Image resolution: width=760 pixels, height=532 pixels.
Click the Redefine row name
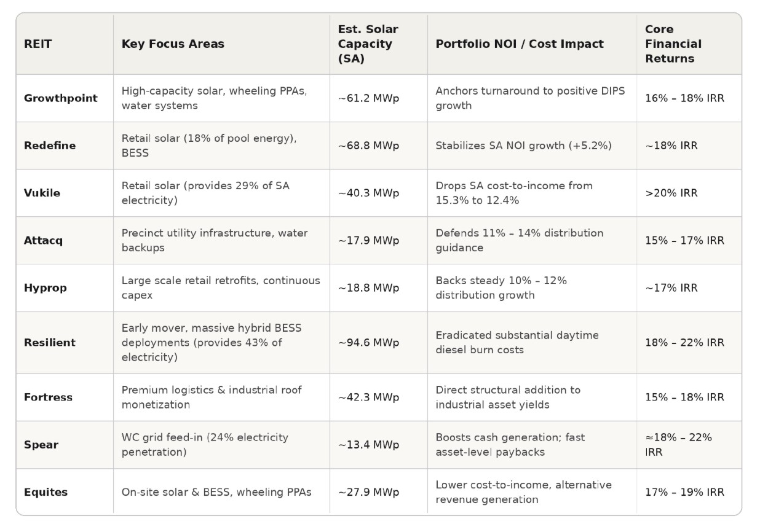pyautogui.click(x=50, y=146)
